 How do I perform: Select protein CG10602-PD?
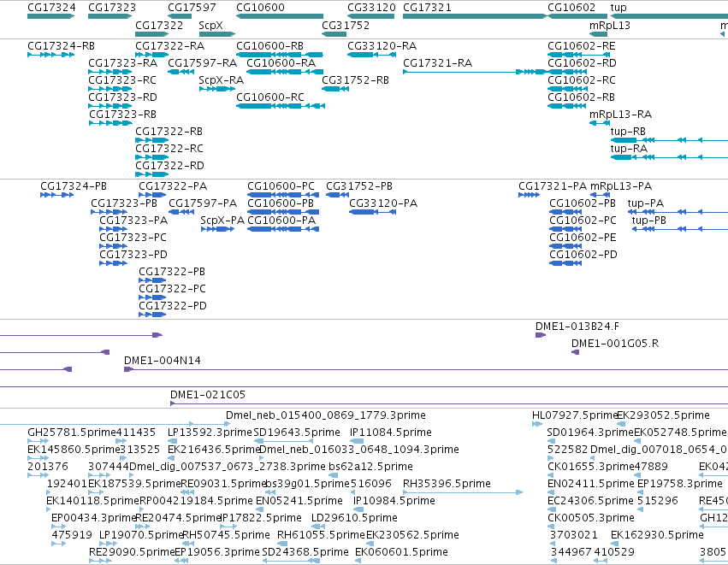(565, 263)
